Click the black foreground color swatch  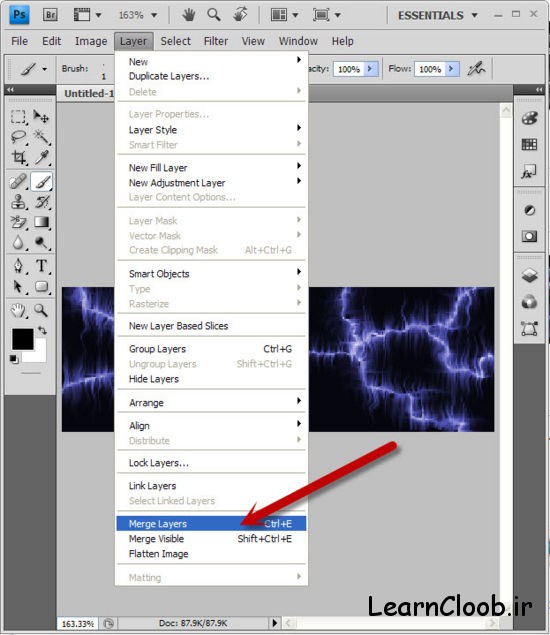click(x=23, y=339)
